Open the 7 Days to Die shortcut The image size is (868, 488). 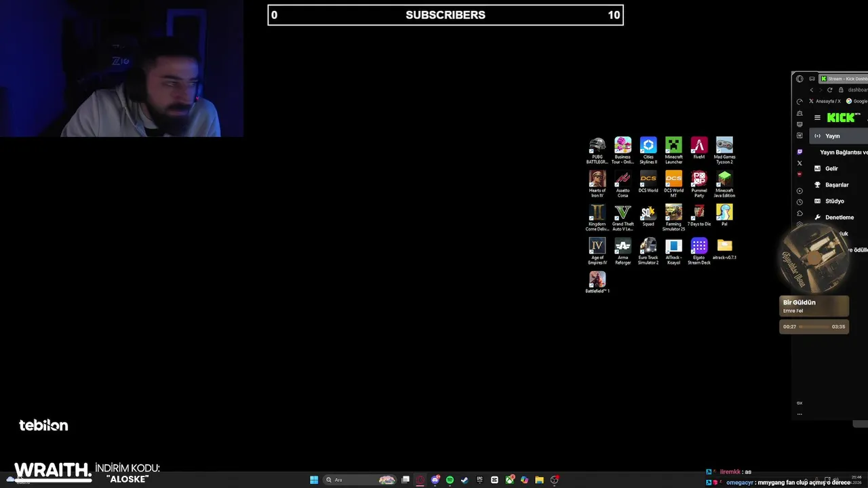point(699,215)
